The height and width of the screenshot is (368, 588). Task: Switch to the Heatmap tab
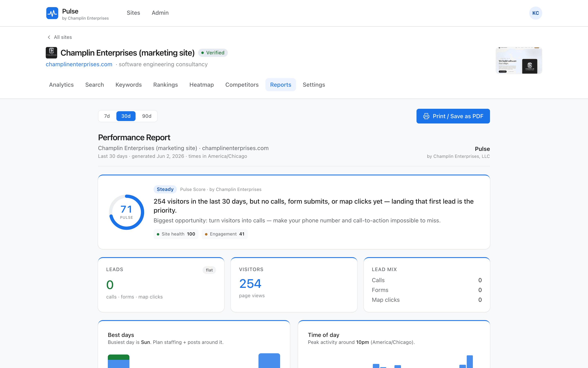(x=202, y=85)
